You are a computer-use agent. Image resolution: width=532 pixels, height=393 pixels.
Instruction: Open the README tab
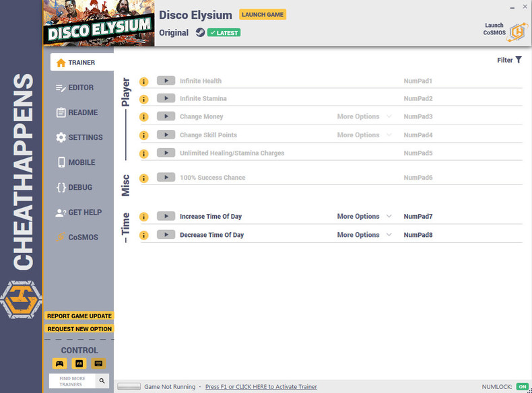pos(77,112)
